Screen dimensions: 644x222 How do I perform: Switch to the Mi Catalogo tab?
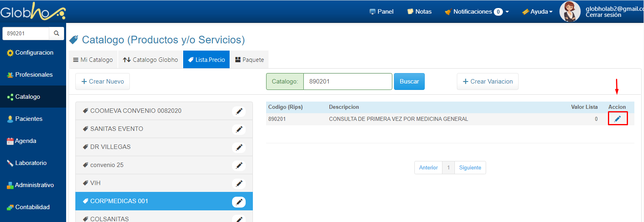pyautogui.click(x=93, y=60)
